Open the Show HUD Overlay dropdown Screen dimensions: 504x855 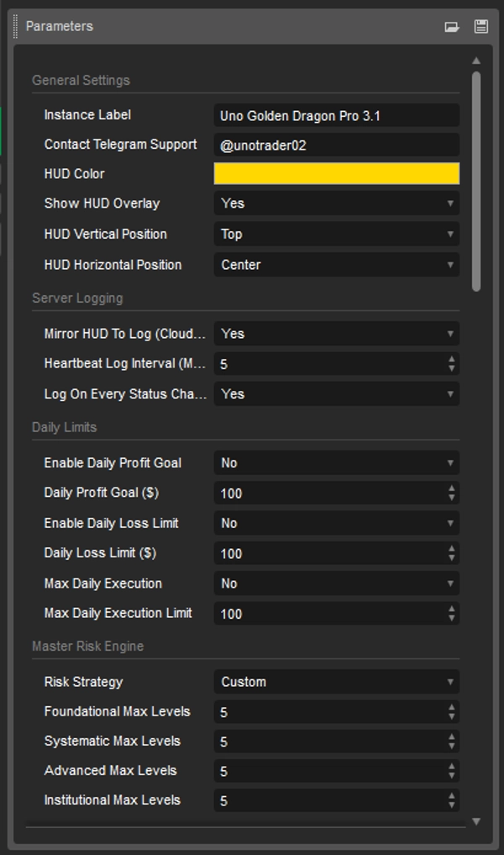[337, 203]
